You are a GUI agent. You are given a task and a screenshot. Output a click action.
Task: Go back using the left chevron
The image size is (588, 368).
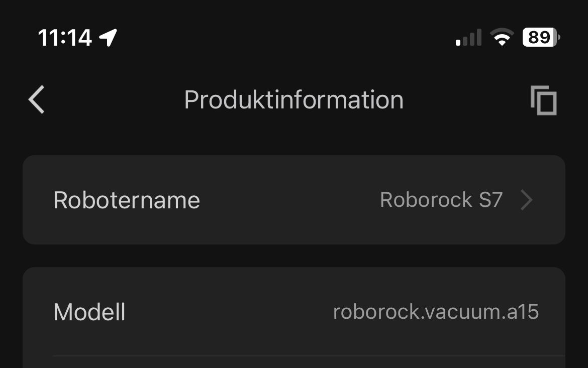coord(36,100)
